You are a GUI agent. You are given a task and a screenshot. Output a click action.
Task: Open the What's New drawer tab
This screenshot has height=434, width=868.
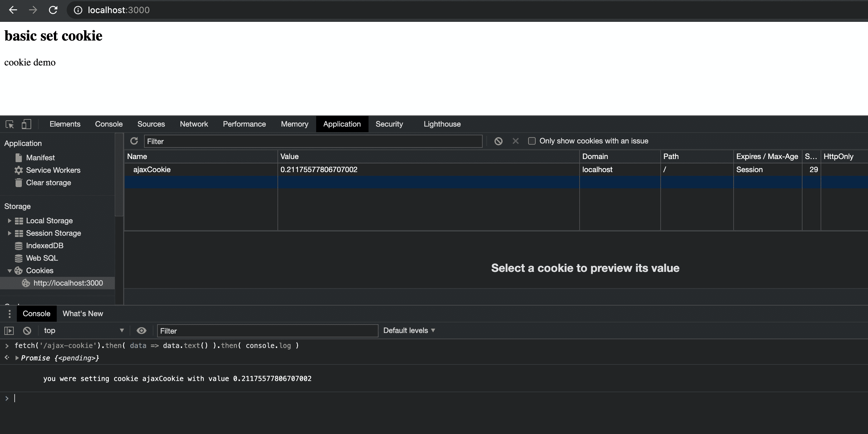click(83, 314)
